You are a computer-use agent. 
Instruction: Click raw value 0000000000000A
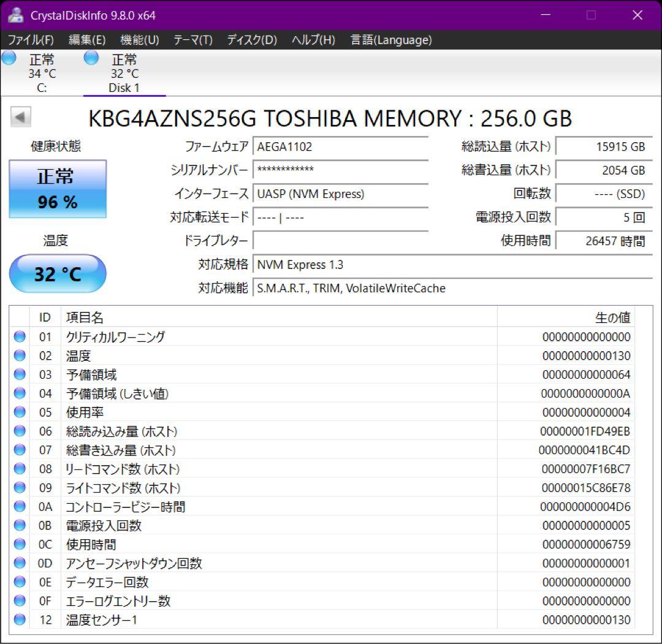tap(585, 393)
